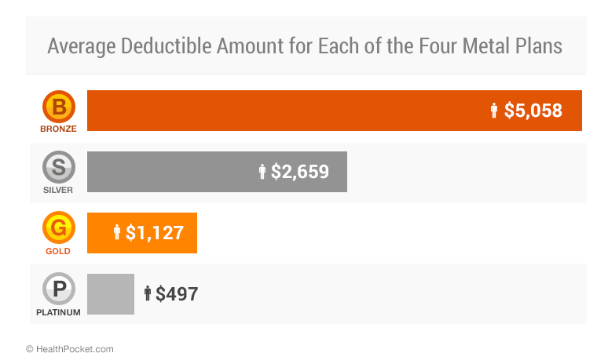Screen dimensions: 608x364
Task: Select the gray Silver deductible bar
Action: coord(217,172)
